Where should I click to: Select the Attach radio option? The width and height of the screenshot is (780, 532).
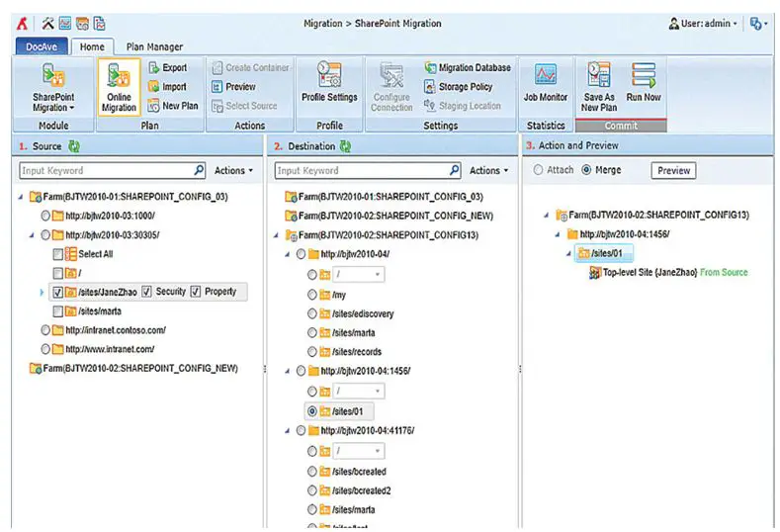(538, 170)
